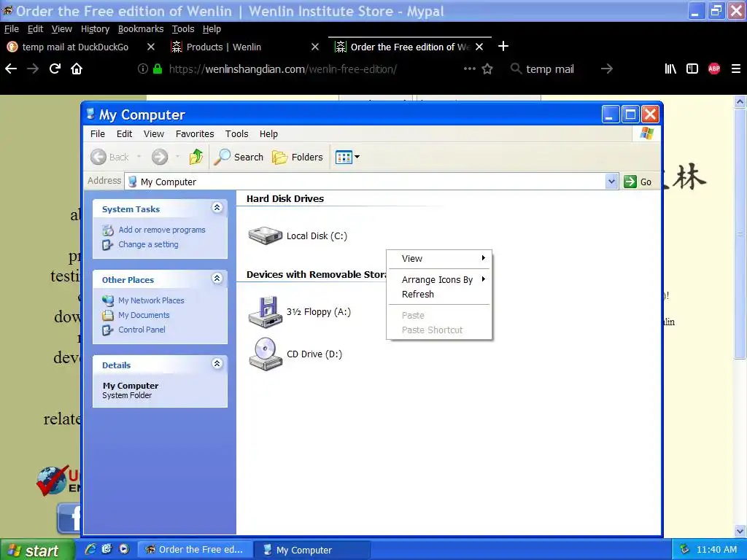Screen dimensions: 747x560
Task: Click the browser Forward arrow in Mypal
Action: (33, 69)
